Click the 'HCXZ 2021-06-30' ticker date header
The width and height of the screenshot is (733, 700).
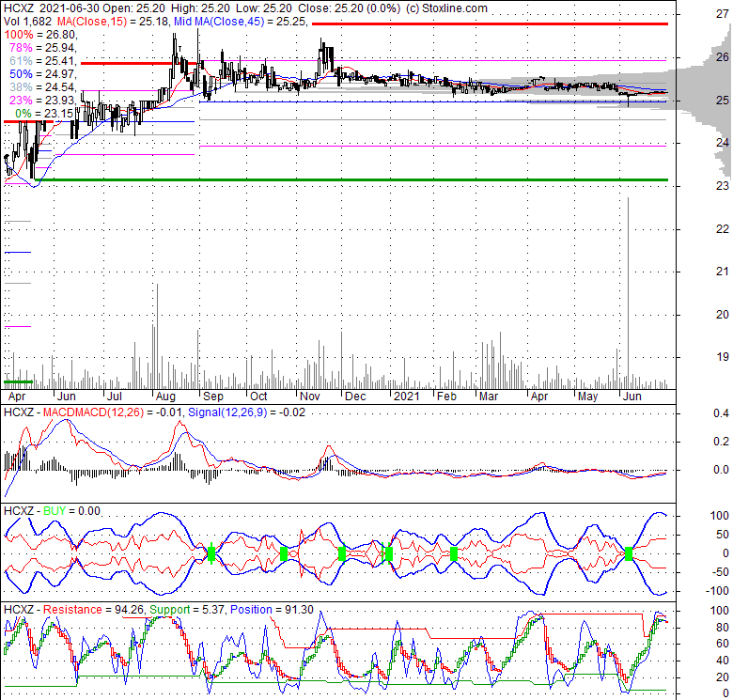(51, 8)
